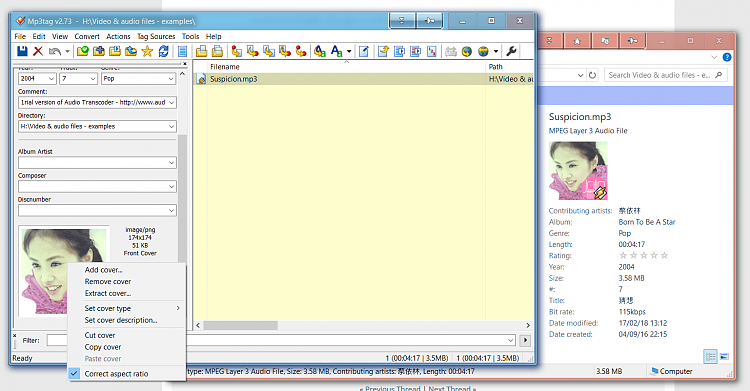Rate the file using the fifth star

(x=664, y=256)
